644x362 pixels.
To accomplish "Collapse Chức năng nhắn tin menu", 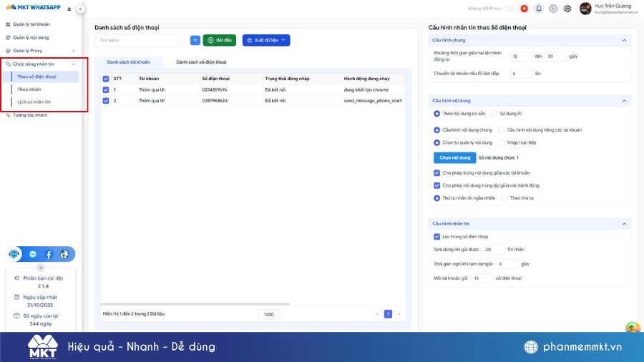I will tap(74, 64).
